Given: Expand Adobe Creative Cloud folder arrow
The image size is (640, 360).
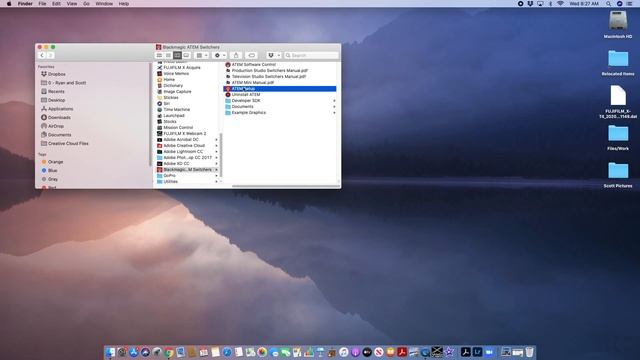Looking at the screenshot, I should tap(216, 146).
